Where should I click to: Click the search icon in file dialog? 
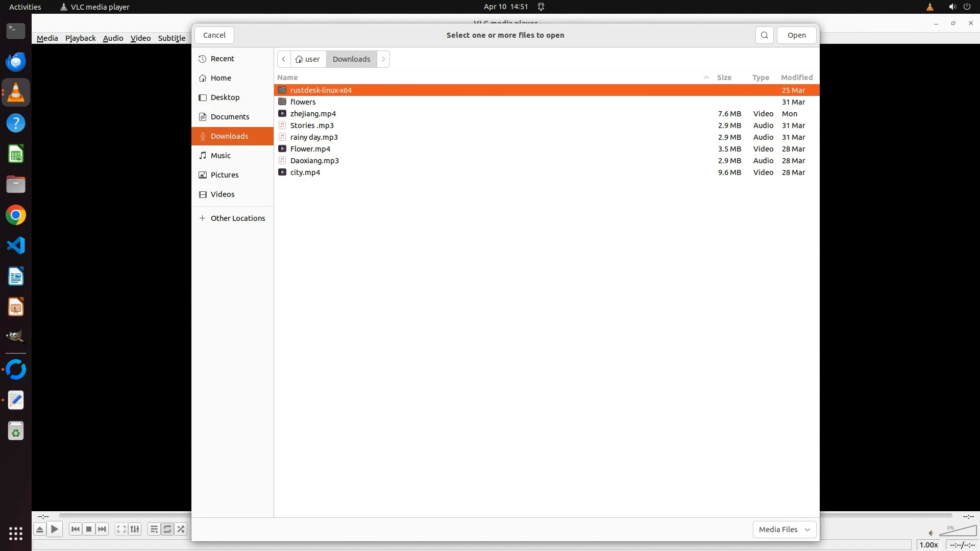click(764, 35)
